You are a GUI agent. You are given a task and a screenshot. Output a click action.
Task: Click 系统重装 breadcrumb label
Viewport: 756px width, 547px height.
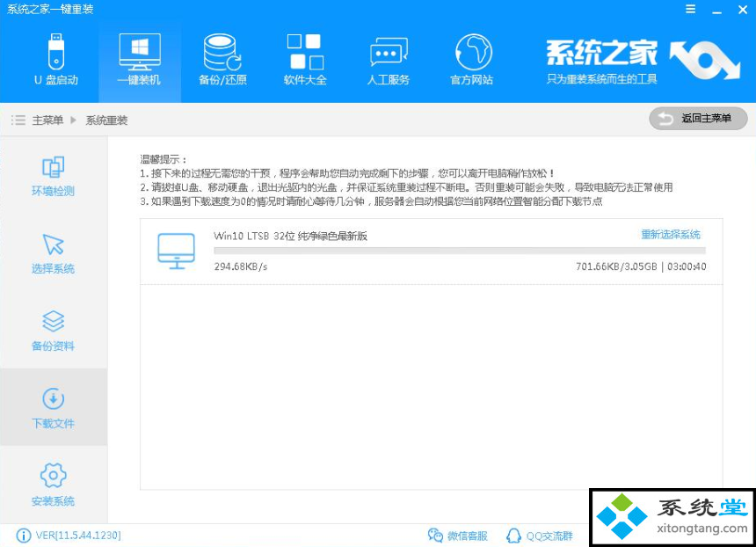point(106,120)
